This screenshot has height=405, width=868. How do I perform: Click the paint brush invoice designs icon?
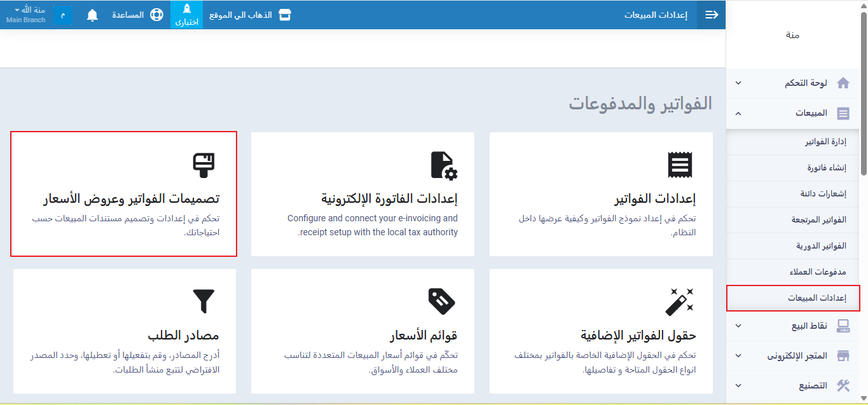point(204,165)
